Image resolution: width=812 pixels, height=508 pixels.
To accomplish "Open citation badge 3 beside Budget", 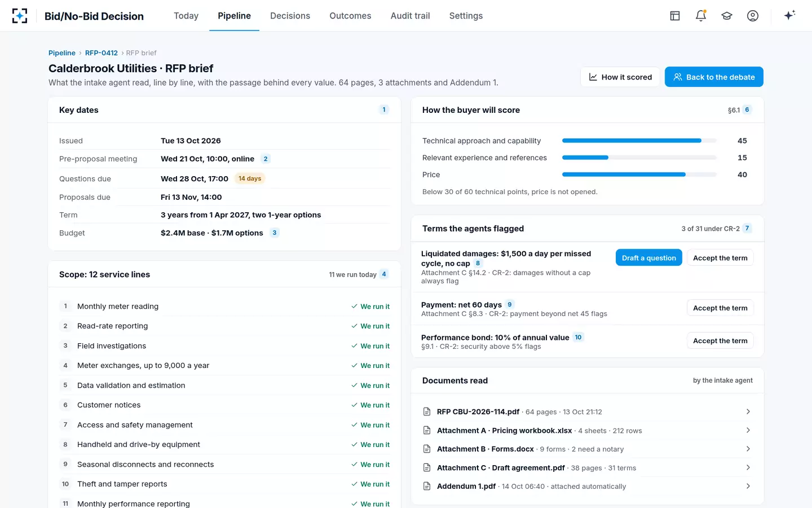I will coord(275,233).
